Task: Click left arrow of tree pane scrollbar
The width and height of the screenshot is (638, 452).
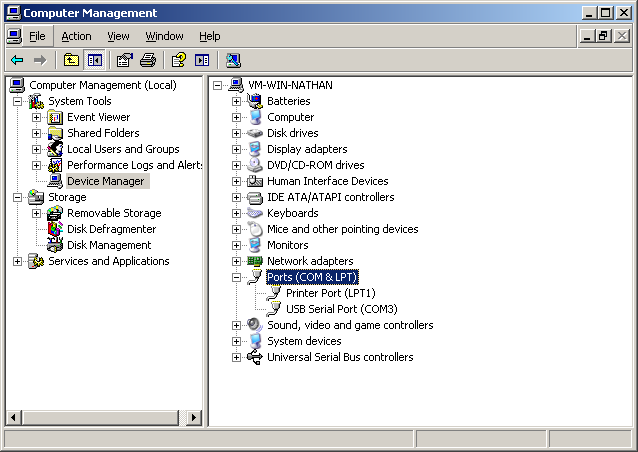Action: pyautogui.click(x=13, y=417)
